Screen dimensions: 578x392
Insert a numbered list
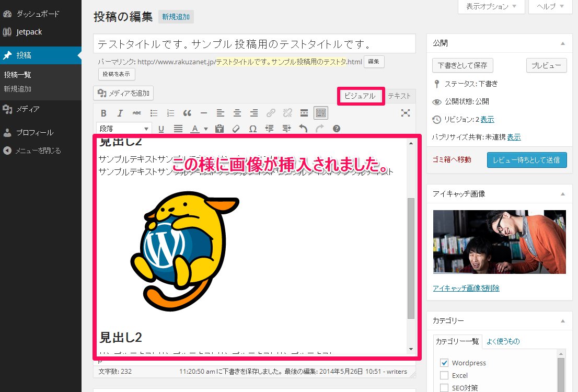tap(170, 113)
